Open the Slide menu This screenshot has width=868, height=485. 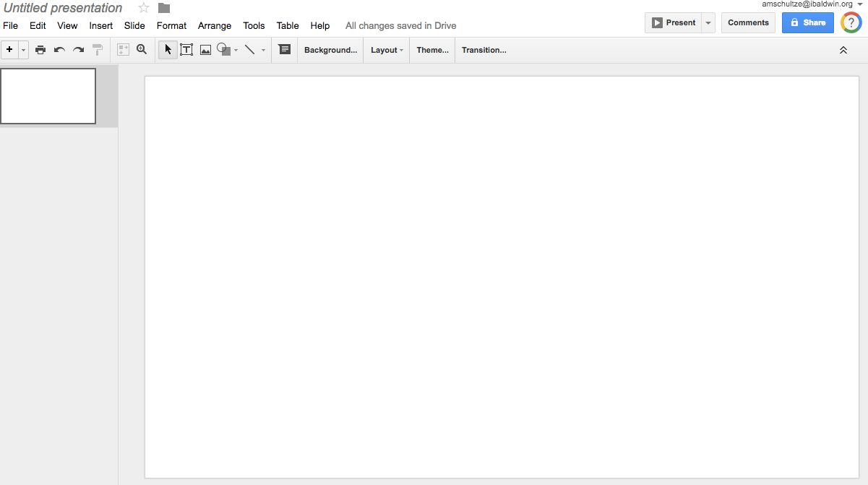(x=134, y=25)
